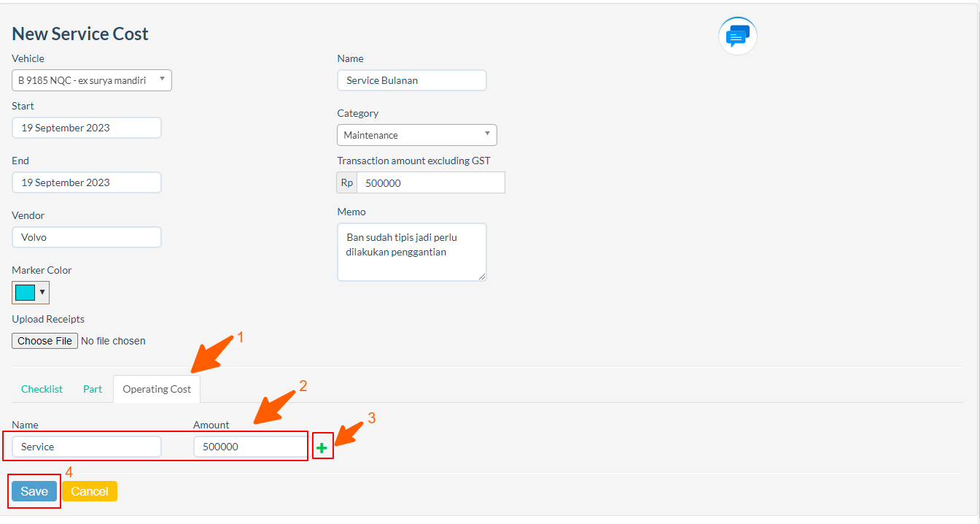Click the Choose File button
This screenshot has width=980, height=524.
(44, 341)
